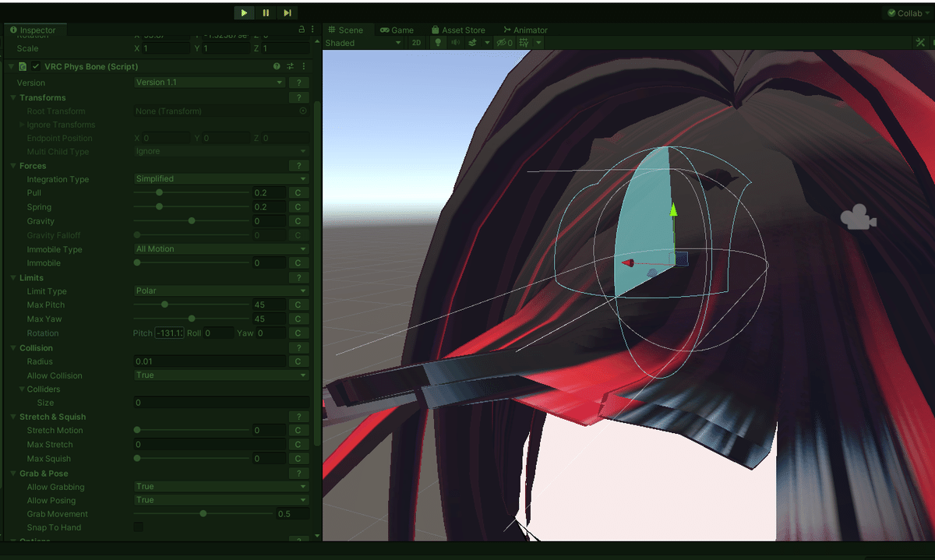Toggle the Snap To Hand checkbox

tap(136, 527)
